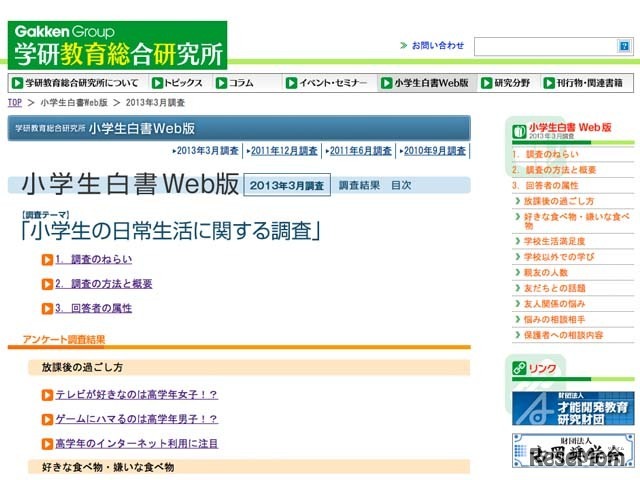Image resolution: width=640 pixels, height=480 pixels.
Task: Click orange arrow icon beside 1. 調査のねらい
Action: coord(47,260)
